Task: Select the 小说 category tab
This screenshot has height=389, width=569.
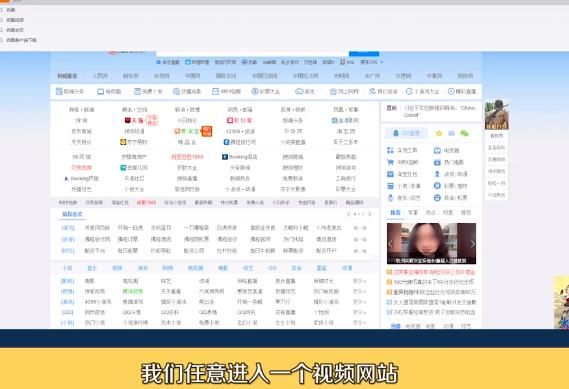Action: tap(67, 268)
